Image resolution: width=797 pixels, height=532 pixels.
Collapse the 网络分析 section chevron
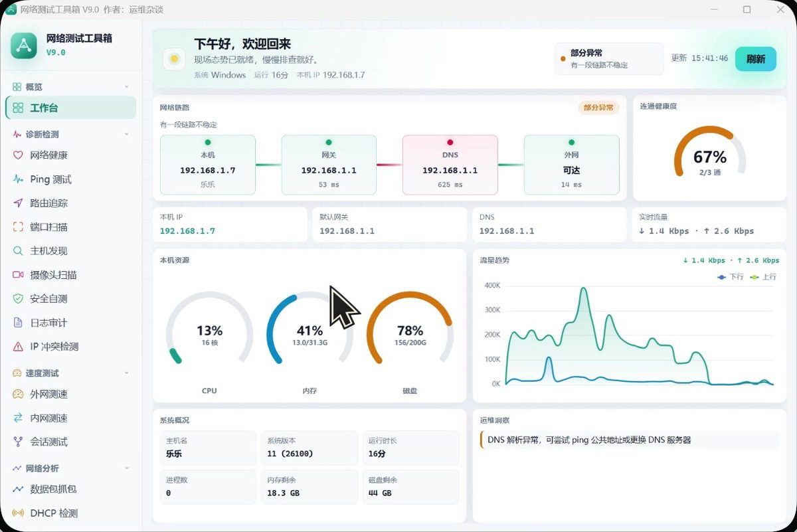(x=127, y=468)
